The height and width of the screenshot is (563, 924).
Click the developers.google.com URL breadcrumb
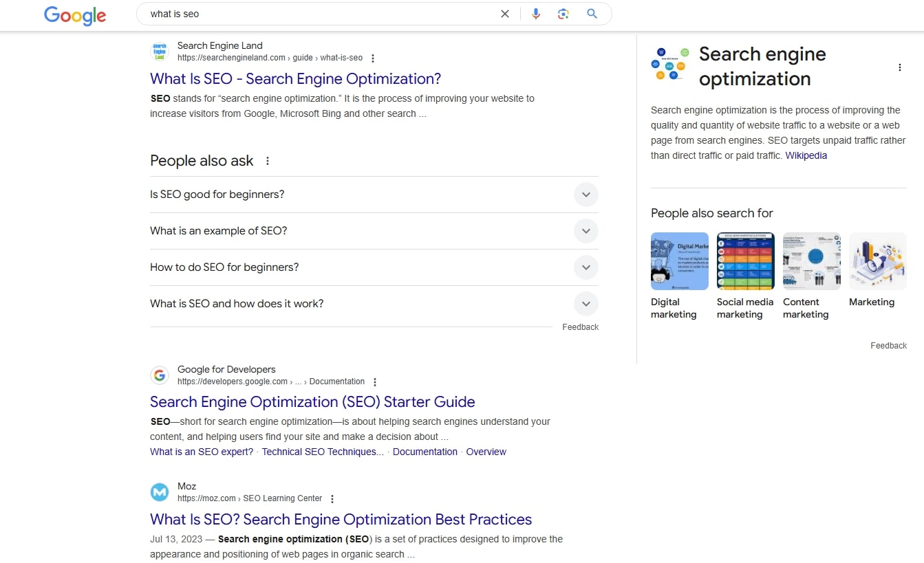point(271,382)
